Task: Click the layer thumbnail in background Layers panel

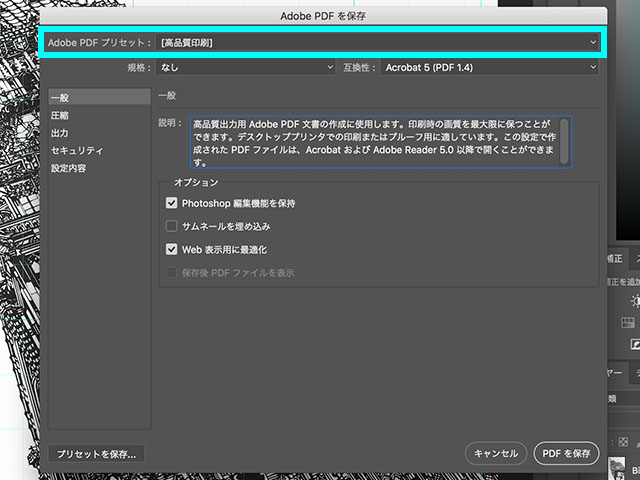Action: pyautogui.click(x=616, y=468)
